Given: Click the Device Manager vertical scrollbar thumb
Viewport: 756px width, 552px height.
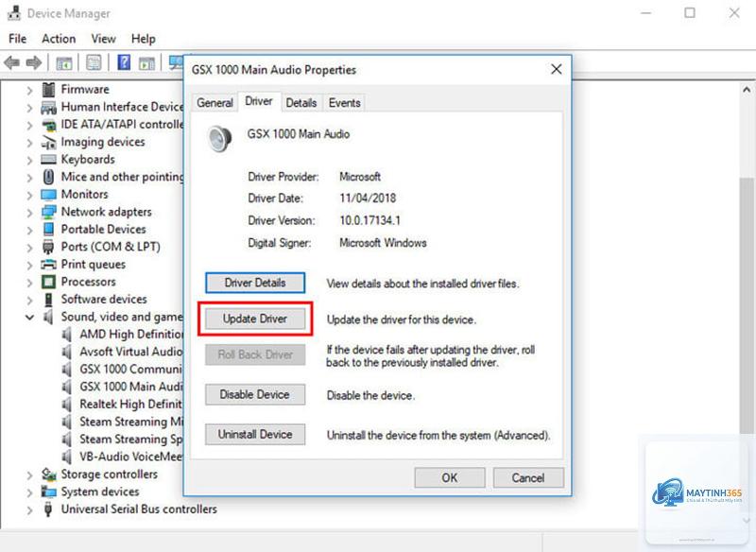Looking at the screenshot, I should pos(747,304).
